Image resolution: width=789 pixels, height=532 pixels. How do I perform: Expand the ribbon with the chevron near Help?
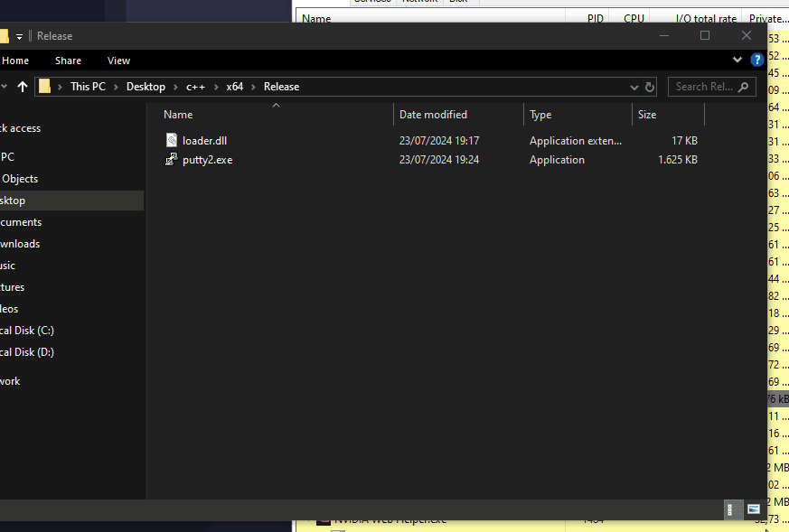737,61
